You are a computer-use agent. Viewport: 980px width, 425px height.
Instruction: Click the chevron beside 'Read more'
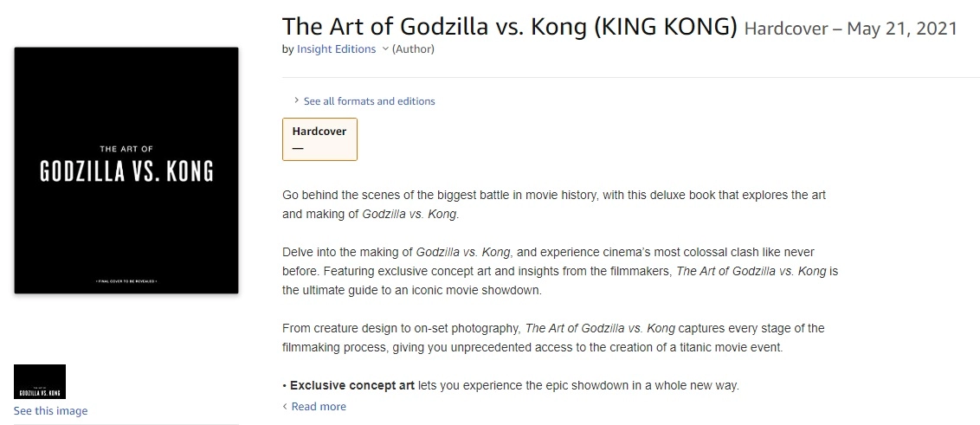[286, 406]
